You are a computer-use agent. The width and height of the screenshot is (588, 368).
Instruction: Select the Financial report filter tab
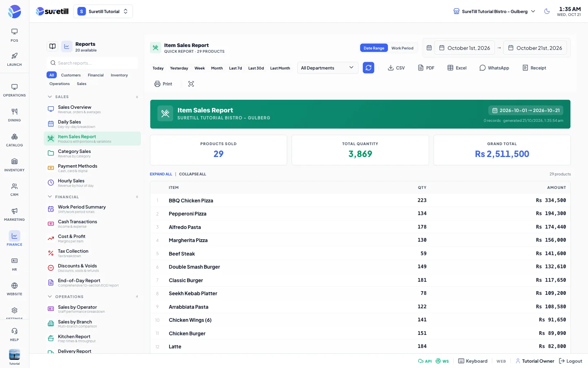(x=96, y=75)
